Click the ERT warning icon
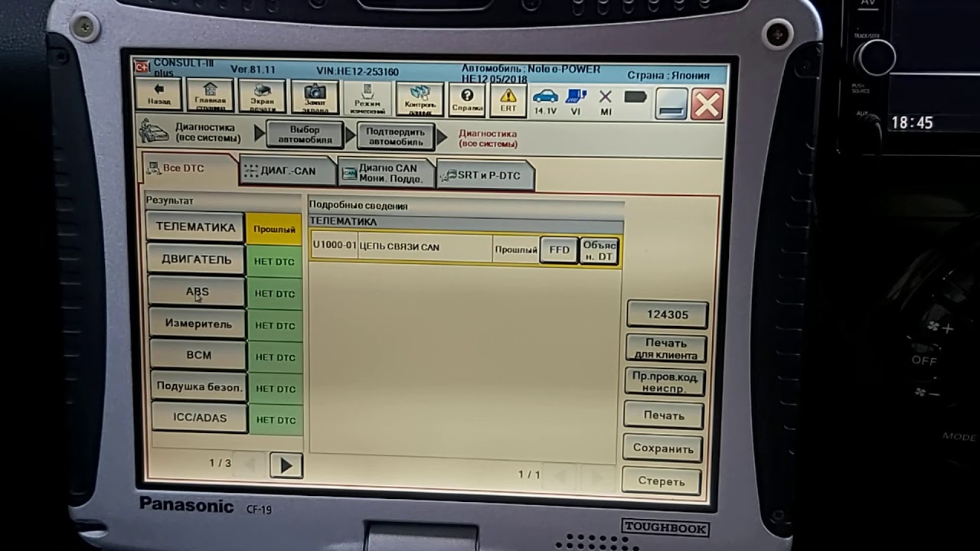This screenshot has width=980, height=551. (508, 100)
